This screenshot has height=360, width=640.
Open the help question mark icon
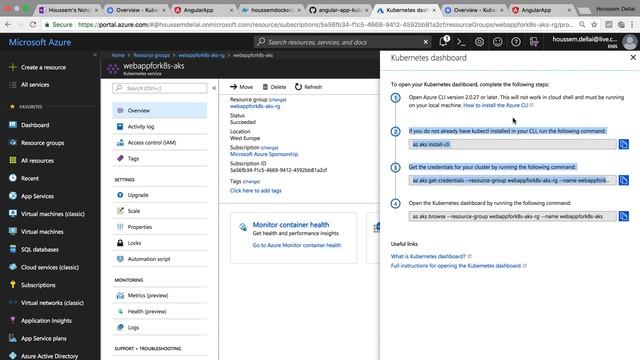516,42
